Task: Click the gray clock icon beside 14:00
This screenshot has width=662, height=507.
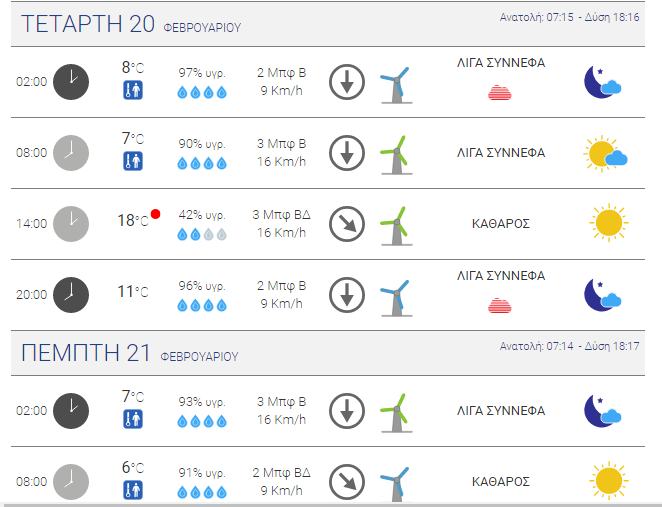Action: tap(71, 224)
